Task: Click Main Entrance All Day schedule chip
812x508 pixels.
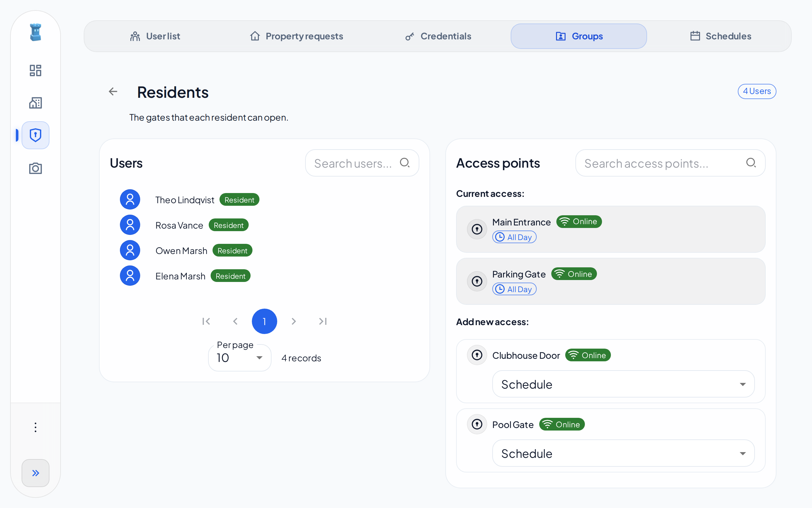Action: click(514, 237)
